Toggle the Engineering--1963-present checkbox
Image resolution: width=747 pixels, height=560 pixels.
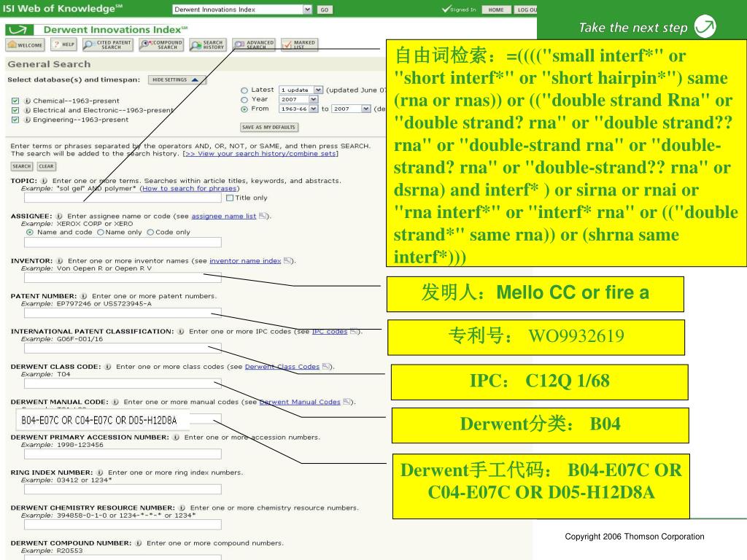(x=15, y=120)
